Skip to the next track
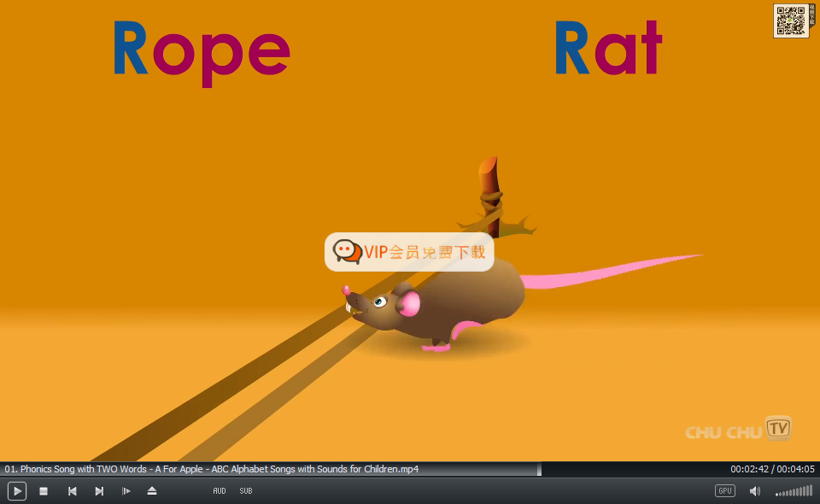The height and width of the screenshot is (504, 820). (99, 491)
